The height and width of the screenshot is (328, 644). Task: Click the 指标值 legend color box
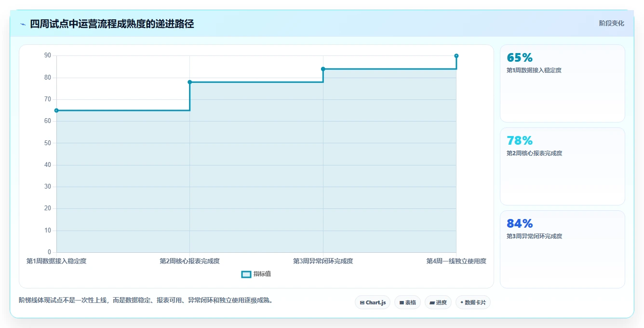246,274
